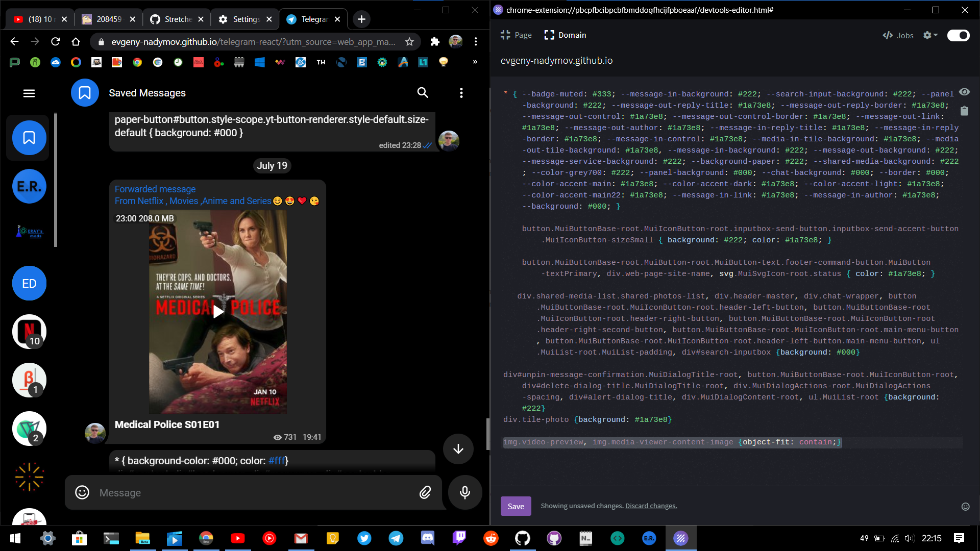The width and height of the screenshot is (980, 551).
Task: Open the three-dot chat options menu
Action: pos(461,93)
